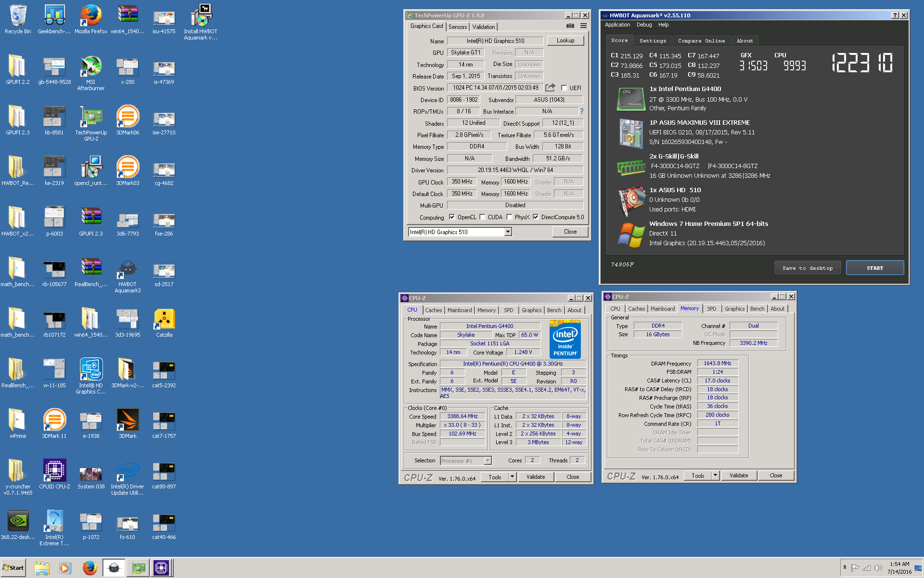The height and width of the screenshot is (578, 924).
Task: Select SPD tab in Memory CPU-Z window
Action: [x=712, y=309]
